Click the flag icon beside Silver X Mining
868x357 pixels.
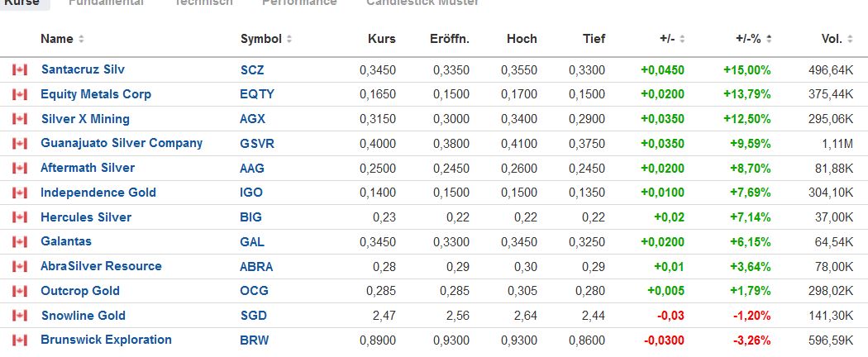point(20,119)
